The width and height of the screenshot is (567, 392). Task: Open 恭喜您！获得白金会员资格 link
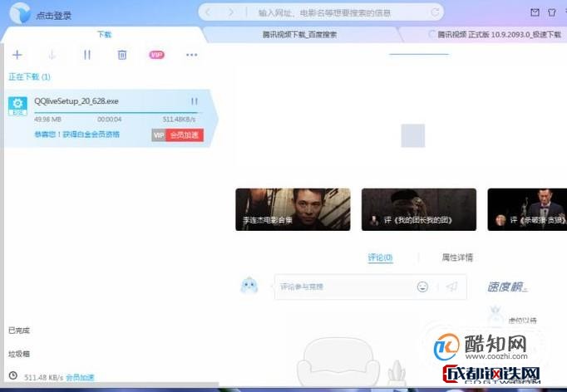point(76,135)
